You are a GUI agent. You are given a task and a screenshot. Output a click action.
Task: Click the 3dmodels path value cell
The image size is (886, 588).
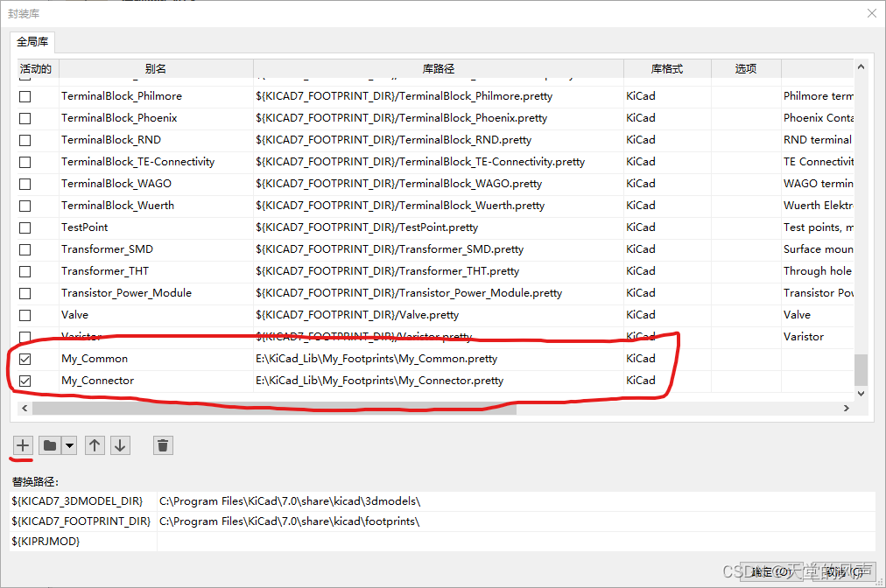tap(516, 501)
